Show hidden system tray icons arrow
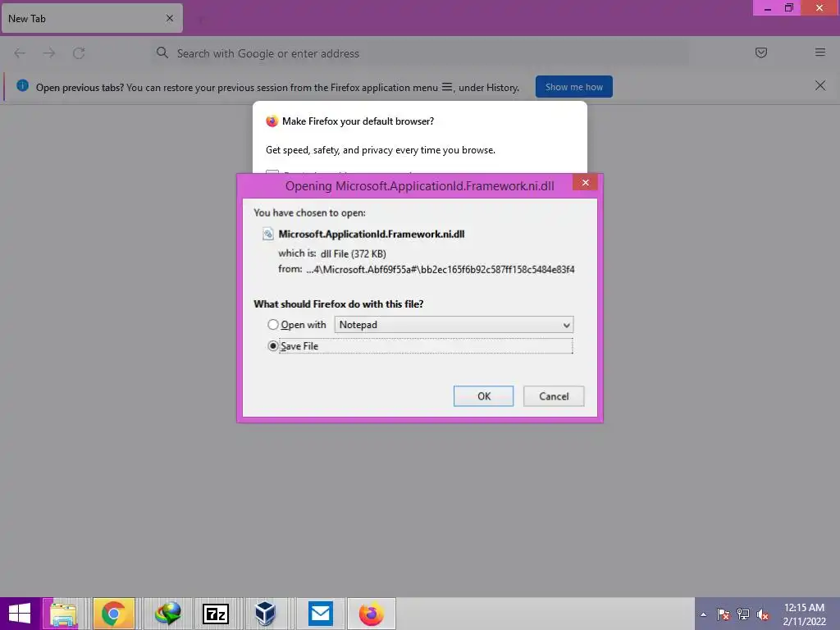 (703, 614)
